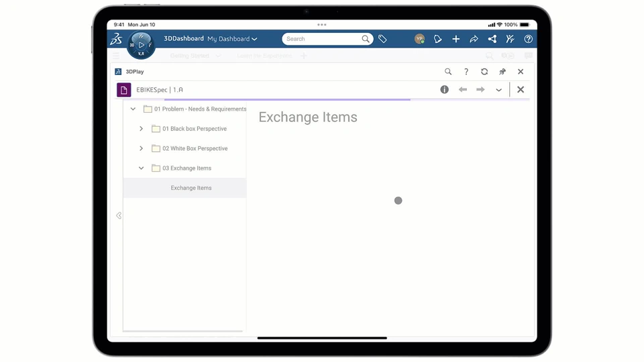Viewport: 644px width, 362px height.
Task: Open the social network share icon
Action: click(x=492, y=39)
